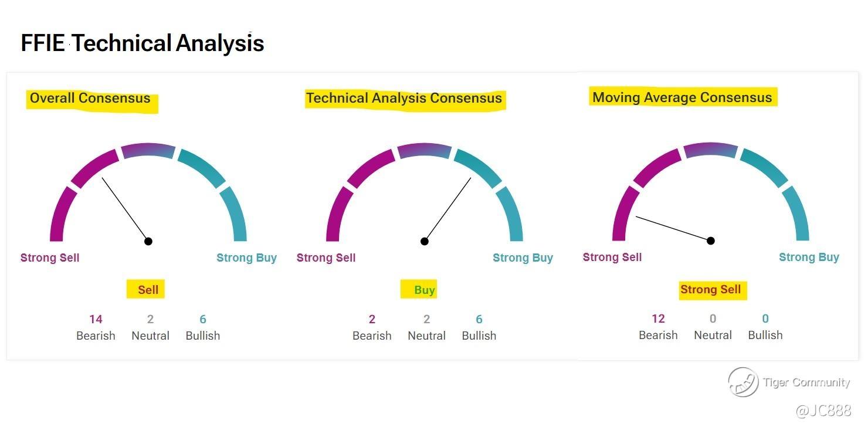Click the rightmost teal segment of Technical gauge
The width and height of the screenshot is (868, 430).
511,214
